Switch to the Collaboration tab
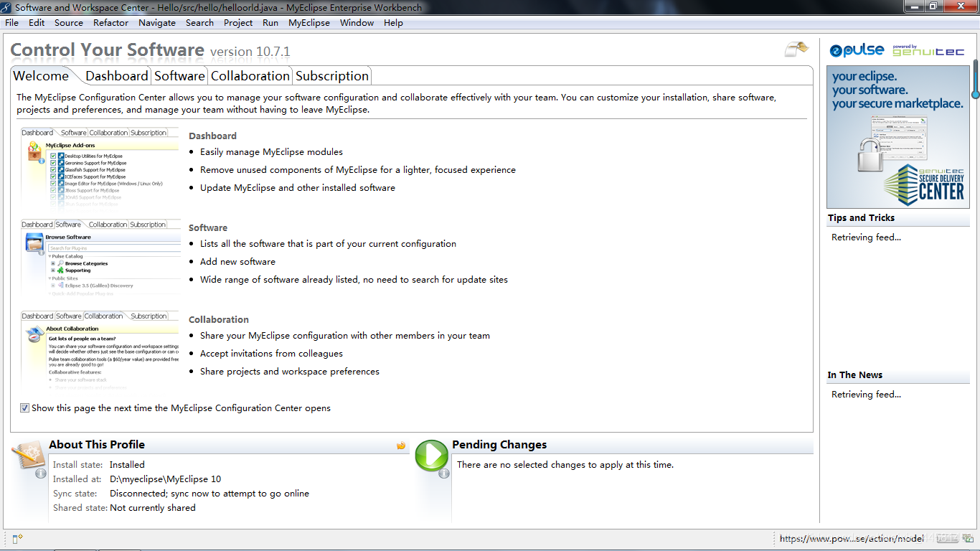 pyautogui.click(x=250, y=75)
